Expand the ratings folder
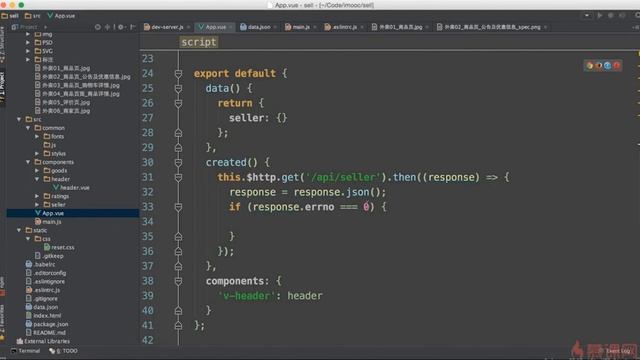 37,196
